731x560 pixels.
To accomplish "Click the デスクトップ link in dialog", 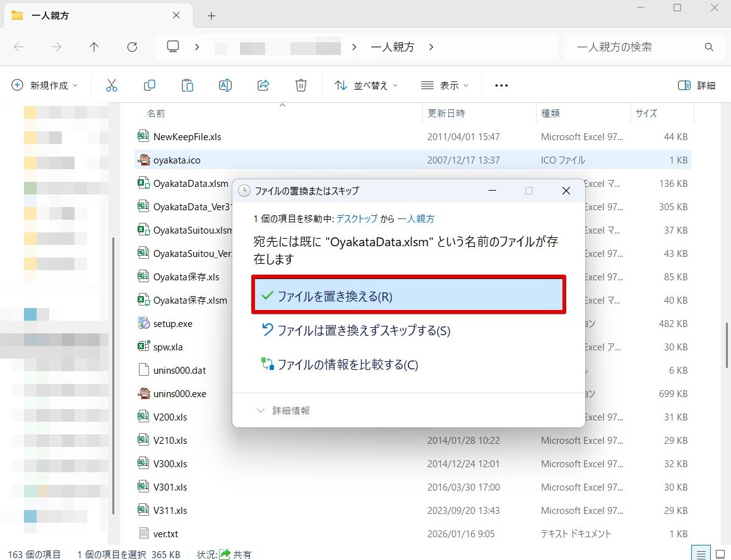I will point(357,218).
